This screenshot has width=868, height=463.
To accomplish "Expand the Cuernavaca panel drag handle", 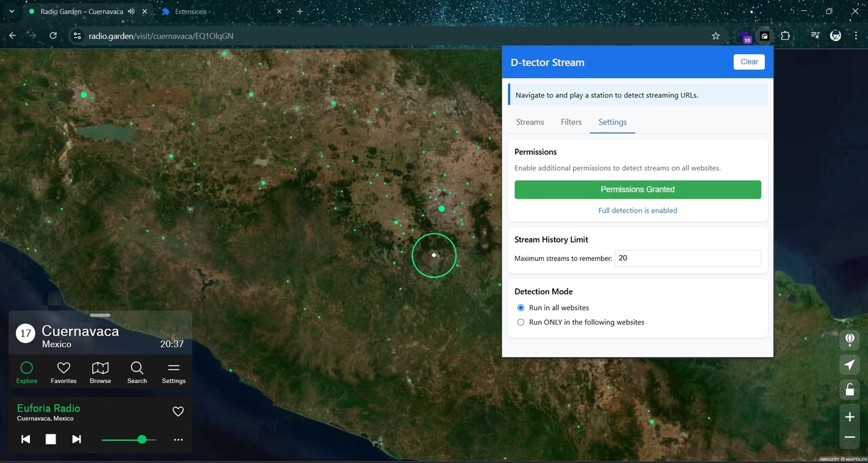I will tap(100, 315).
